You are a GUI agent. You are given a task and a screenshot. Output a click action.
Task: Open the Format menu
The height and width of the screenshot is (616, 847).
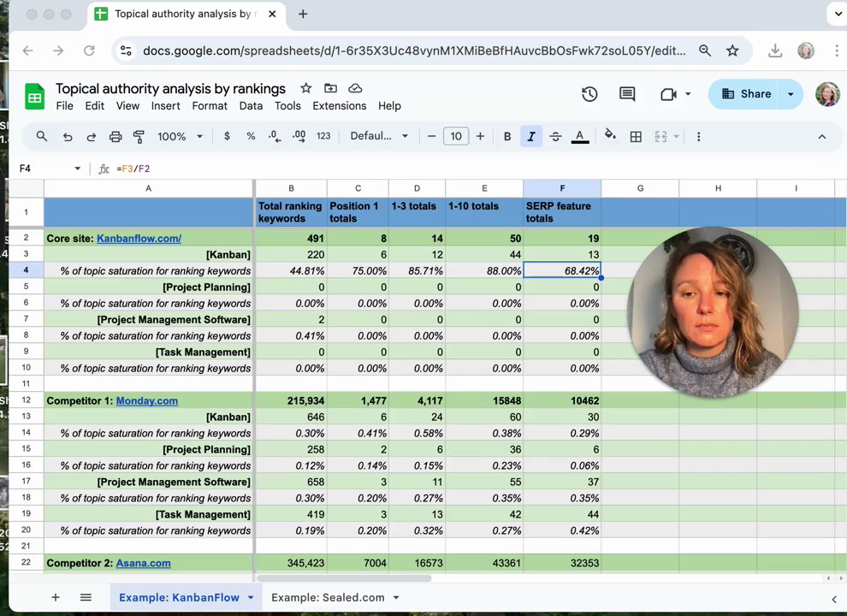coord(210,106)
